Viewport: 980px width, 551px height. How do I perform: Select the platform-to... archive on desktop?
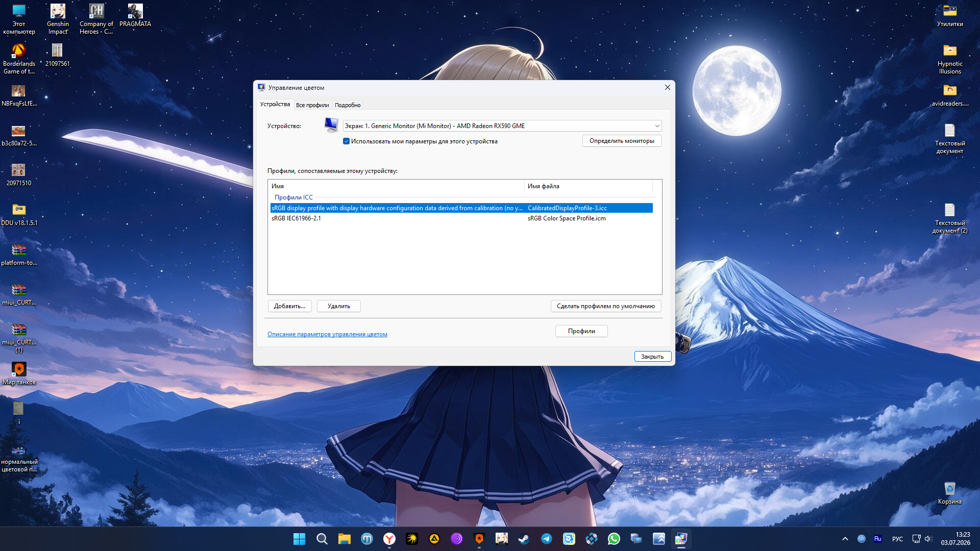click(19, 255)
